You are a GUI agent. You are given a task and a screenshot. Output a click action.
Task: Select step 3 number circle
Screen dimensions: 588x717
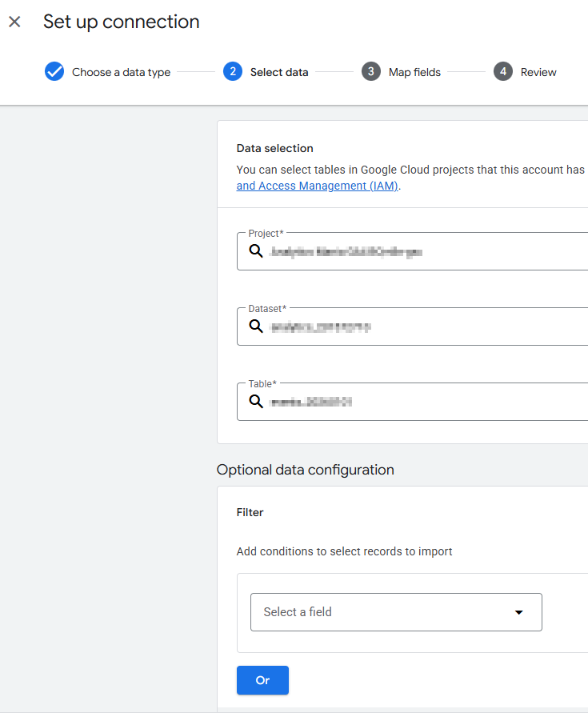coord(371,72)
